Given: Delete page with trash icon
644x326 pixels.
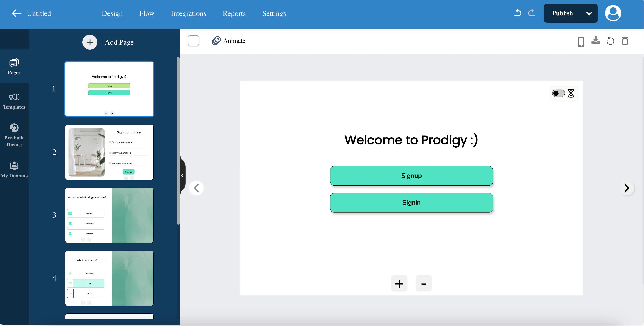Looking at the screenshot, I should tap(625, 41).
